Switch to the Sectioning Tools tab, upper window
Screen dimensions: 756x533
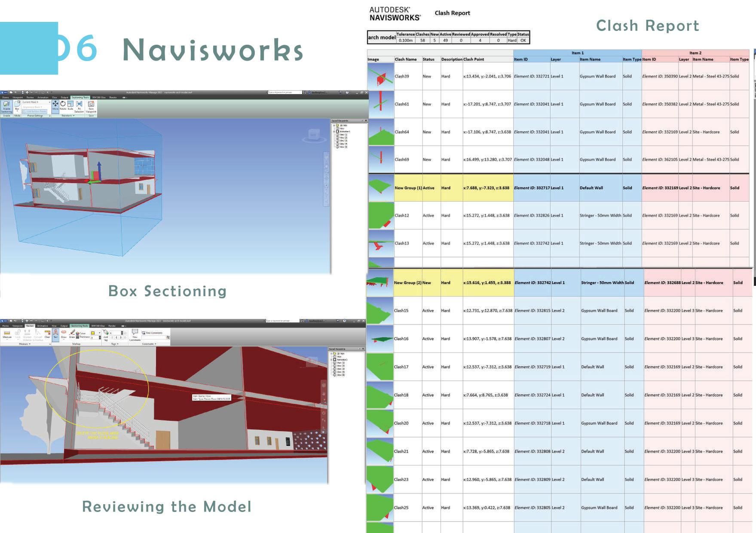(x=80, y=98)
